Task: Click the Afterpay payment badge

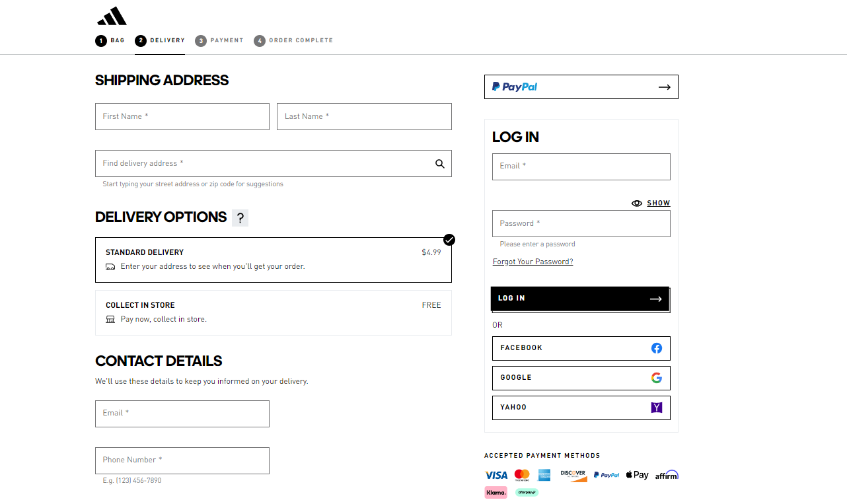Action: tap(527, 492)
